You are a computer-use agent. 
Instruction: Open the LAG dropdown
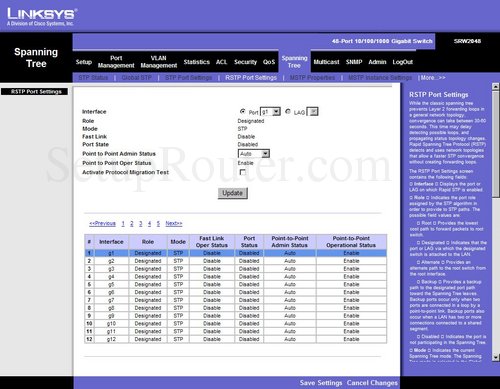(312, 112)
